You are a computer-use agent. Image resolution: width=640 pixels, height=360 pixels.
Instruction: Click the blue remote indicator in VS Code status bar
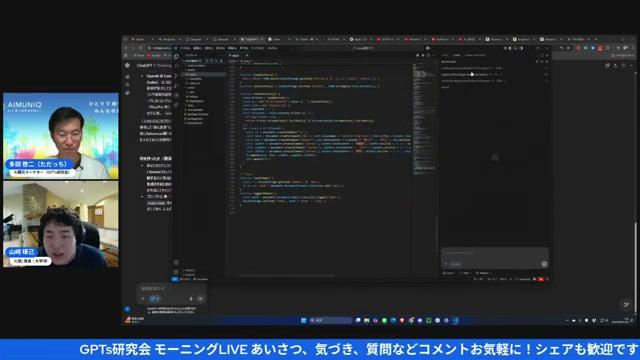175,279
